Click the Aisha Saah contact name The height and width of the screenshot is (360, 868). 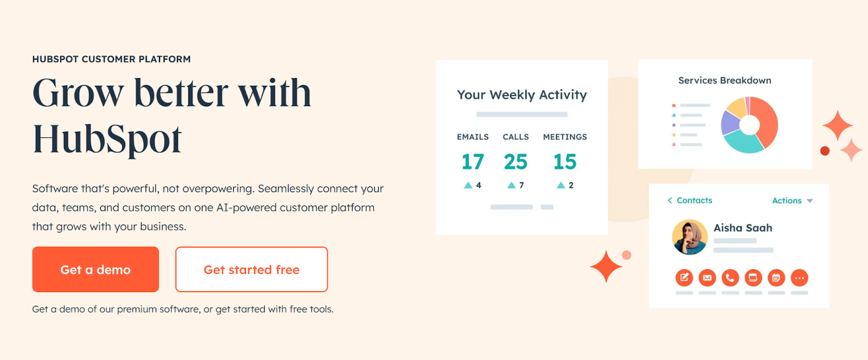click(x=743, y=228)
